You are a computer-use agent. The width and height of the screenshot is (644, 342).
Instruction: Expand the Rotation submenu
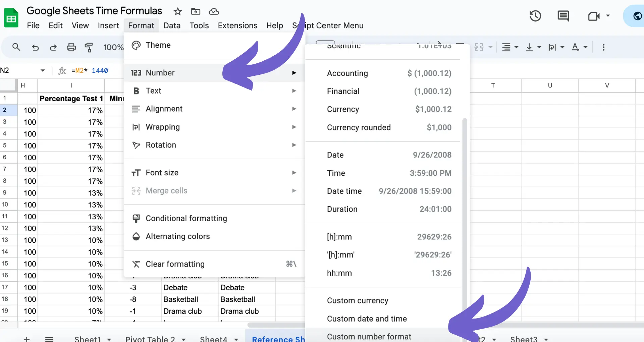214,145
